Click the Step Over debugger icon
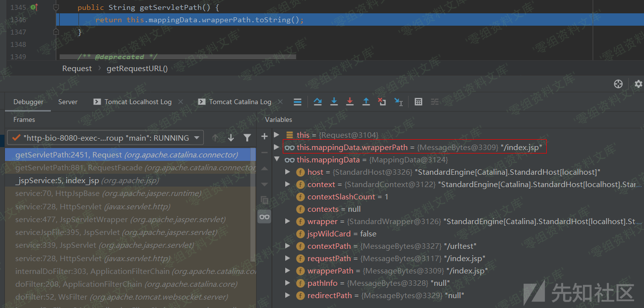Viewport: 644px width, 308px height. (x=318, y=102)
